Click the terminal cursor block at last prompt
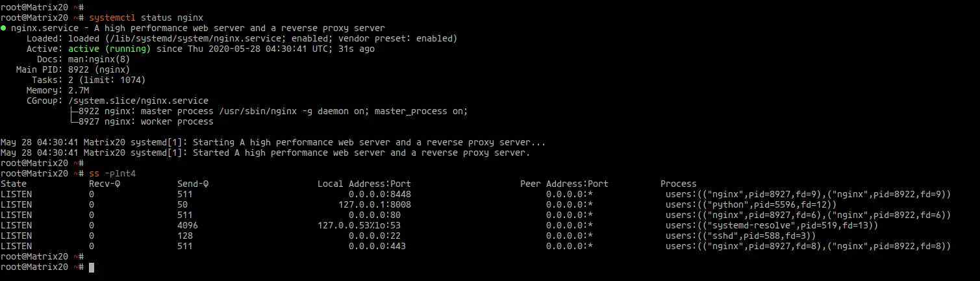This screenshot has height=281, width=980. pos(92,267)
